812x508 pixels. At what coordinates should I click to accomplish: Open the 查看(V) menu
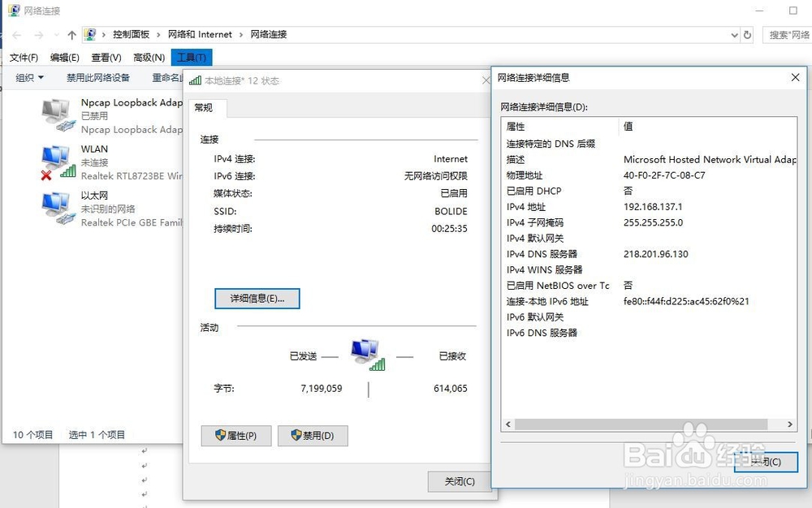point(106,57)
